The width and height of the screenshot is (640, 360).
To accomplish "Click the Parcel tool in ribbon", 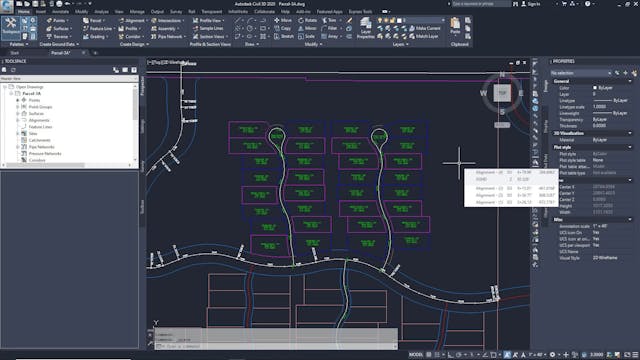I will point(93,20).
